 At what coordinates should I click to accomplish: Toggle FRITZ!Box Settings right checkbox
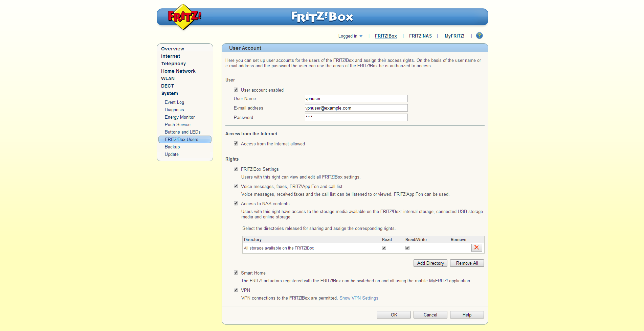pos(236,169)
